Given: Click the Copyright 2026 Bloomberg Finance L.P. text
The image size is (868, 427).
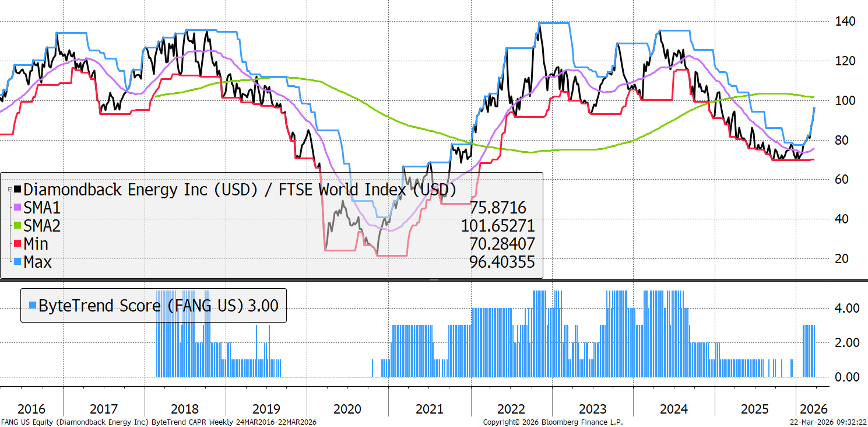Looking at the screenshot, I should point(553,422).
